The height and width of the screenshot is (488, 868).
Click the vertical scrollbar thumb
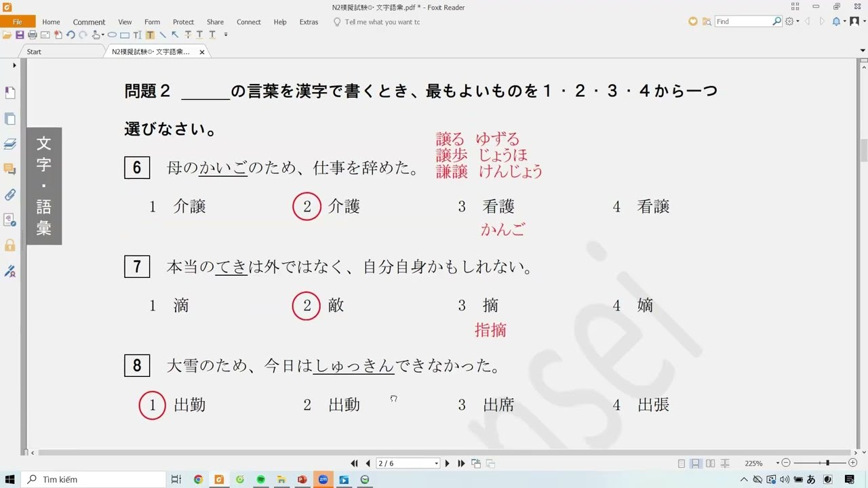(863, 150)
